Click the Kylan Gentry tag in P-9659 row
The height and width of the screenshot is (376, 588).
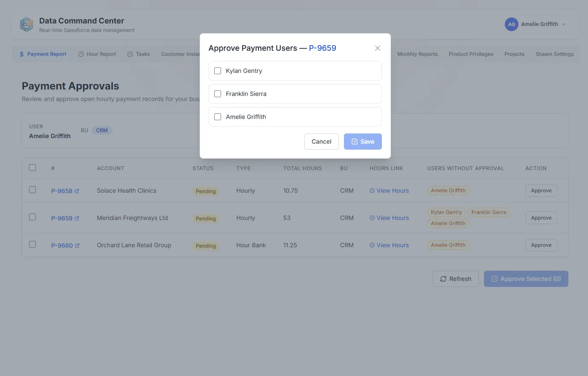coord(446,212)
